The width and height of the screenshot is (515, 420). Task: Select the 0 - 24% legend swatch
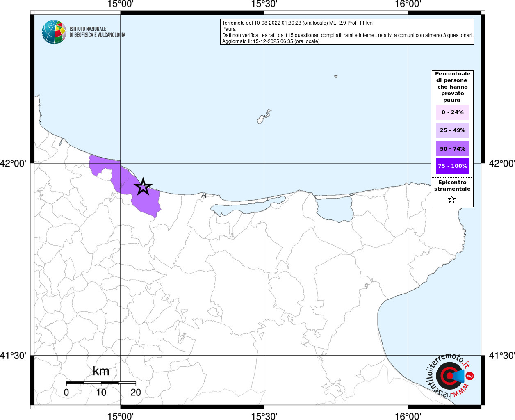453,112
